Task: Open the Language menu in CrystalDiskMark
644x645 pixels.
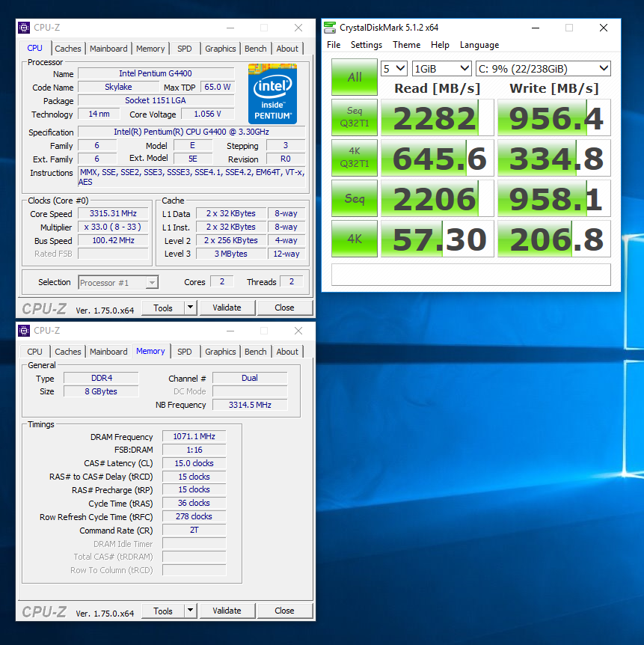Action: pyautogui.click(x=479, y=45)
